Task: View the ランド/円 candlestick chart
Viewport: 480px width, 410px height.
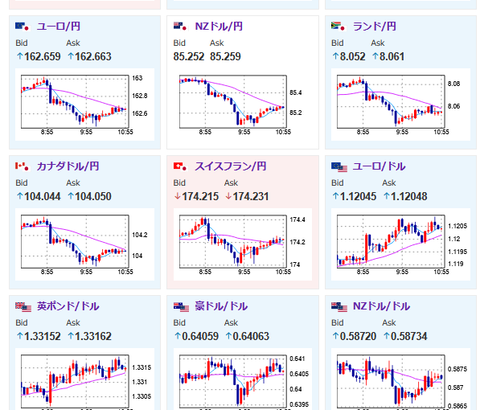Action: (x=401, y=104)
